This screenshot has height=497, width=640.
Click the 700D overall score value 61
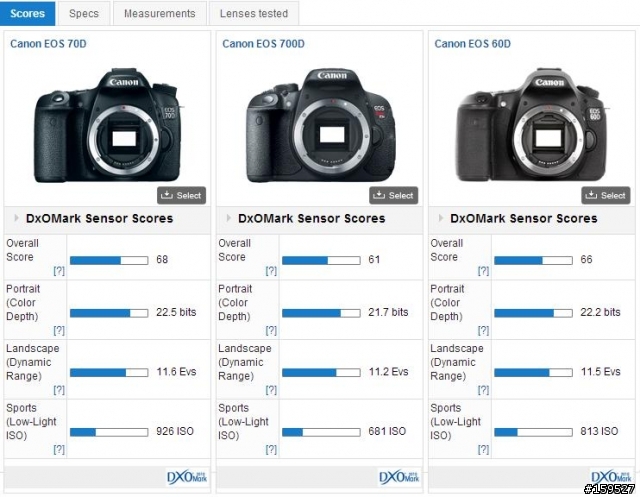point(374,260)
